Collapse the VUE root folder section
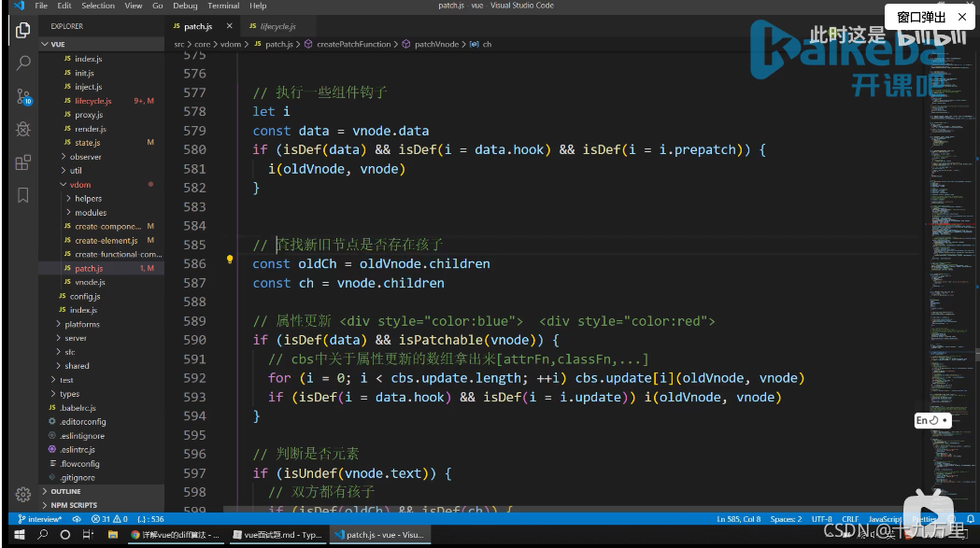The height and width of the screenshot is (548, 980). coord(101,45)
